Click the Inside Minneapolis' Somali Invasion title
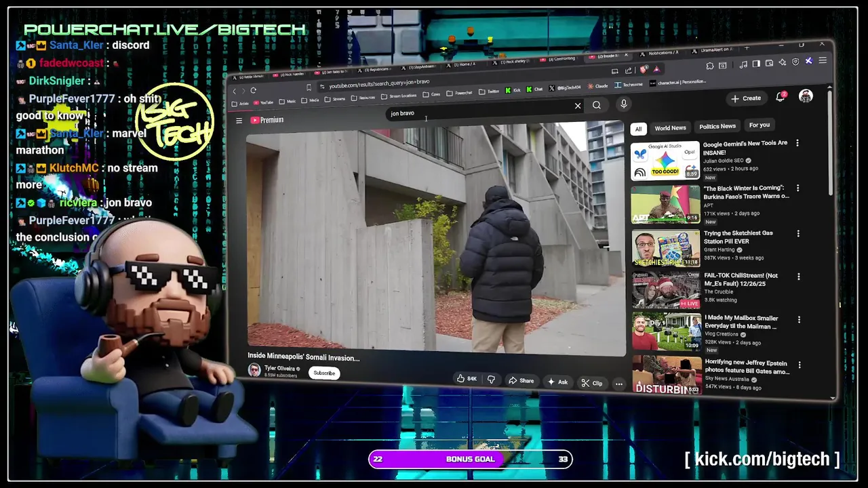Screen dimensions: 868x488 coord(303,357)
